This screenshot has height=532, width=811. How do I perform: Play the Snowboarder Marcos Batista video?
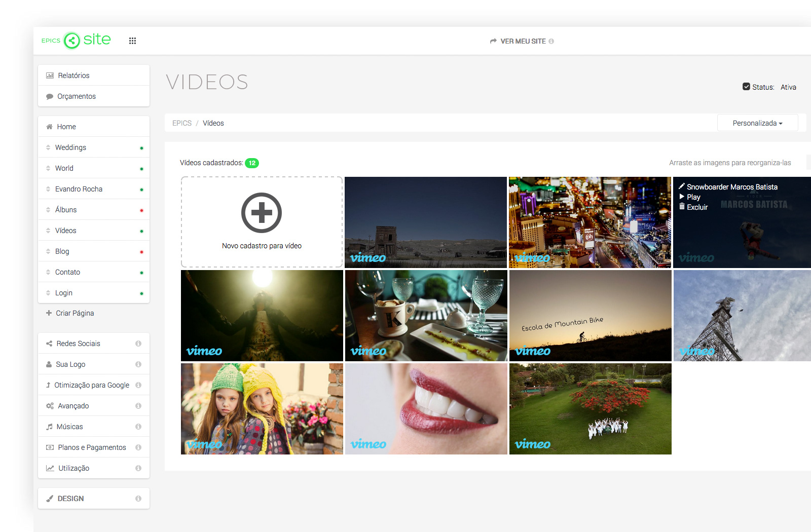coord(693,197)
